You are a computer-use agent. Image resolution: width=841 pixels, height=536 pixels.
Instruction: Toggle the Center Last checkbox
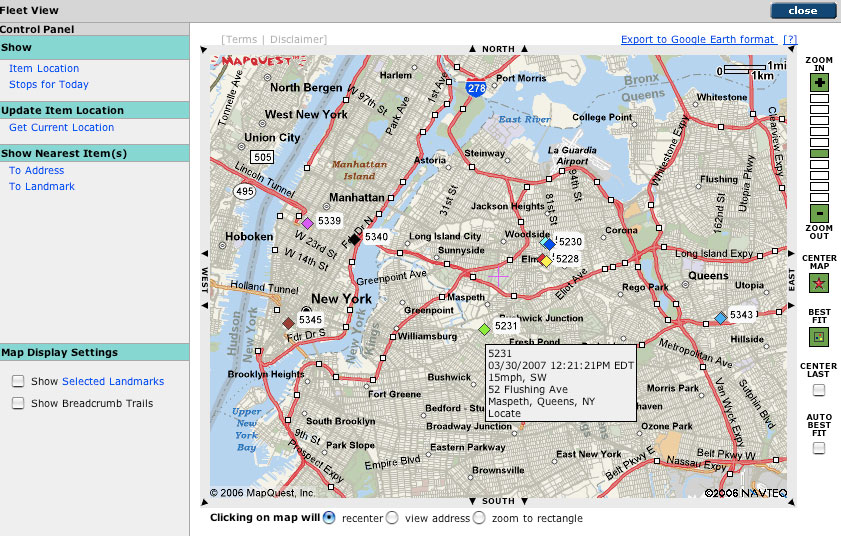tap(818, 390)
